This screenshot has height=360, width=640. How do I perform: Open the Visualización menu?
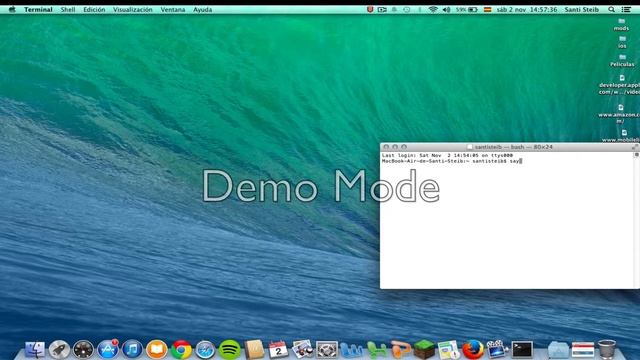(x=133, y=9)
